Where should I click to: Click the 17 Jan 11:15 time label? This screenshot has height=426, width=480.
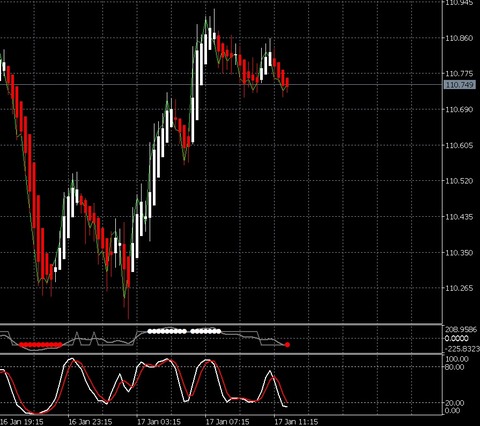pos(296,422)
